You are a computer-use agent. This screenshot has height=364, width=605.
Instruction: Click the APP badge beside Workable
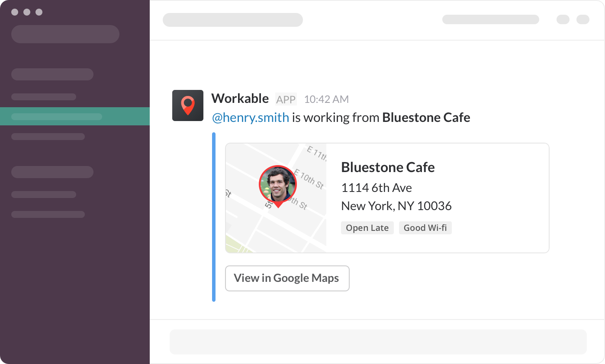286,99
